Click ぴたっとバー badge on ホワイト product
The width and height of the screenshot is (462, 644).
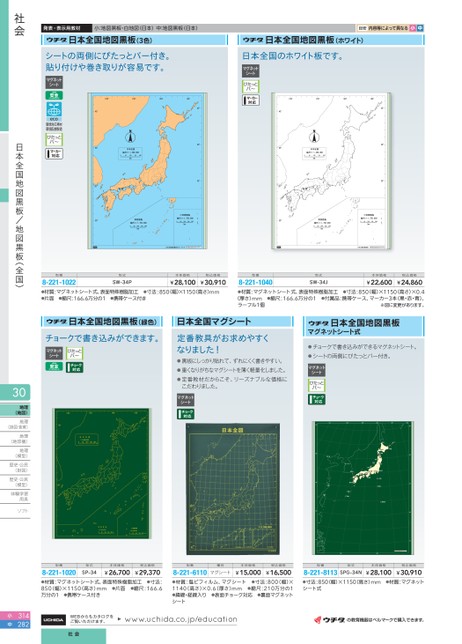(x=251, y=86)
